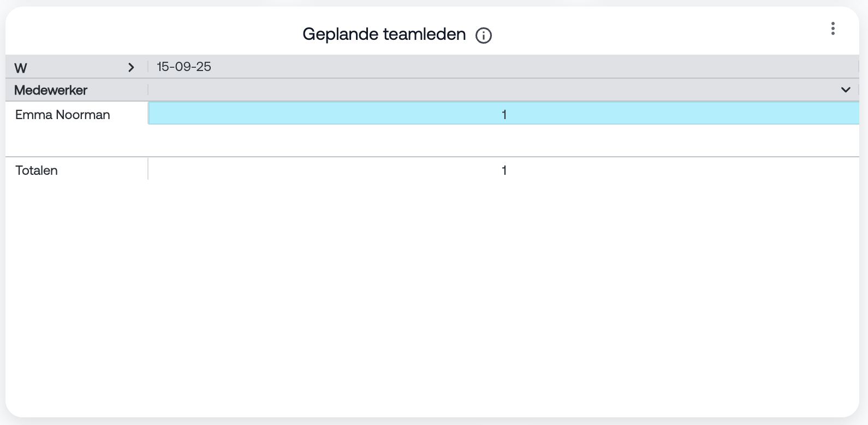Screen dimensions: 868x425
Task: Expand the W column with the right chevron
Action: [x=131, y=67]
